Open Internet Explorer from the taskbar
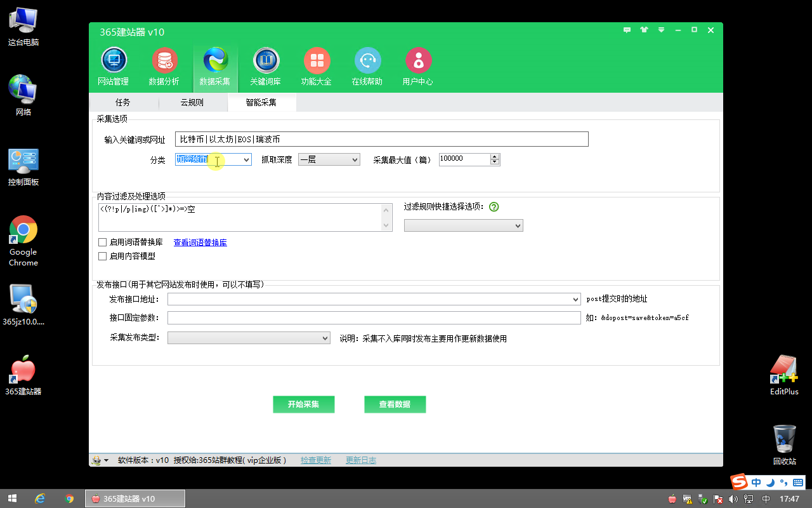This screenshot has height=508, width=812. click(40, 498)
